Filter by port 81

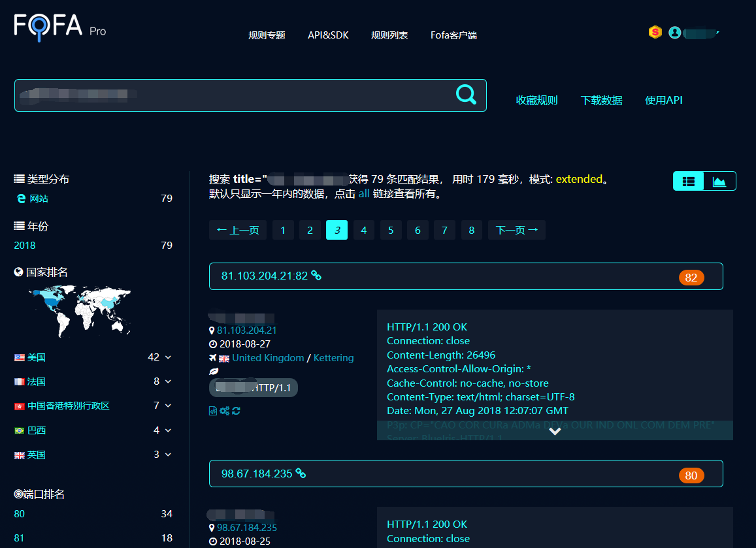(x=19, y=538)
